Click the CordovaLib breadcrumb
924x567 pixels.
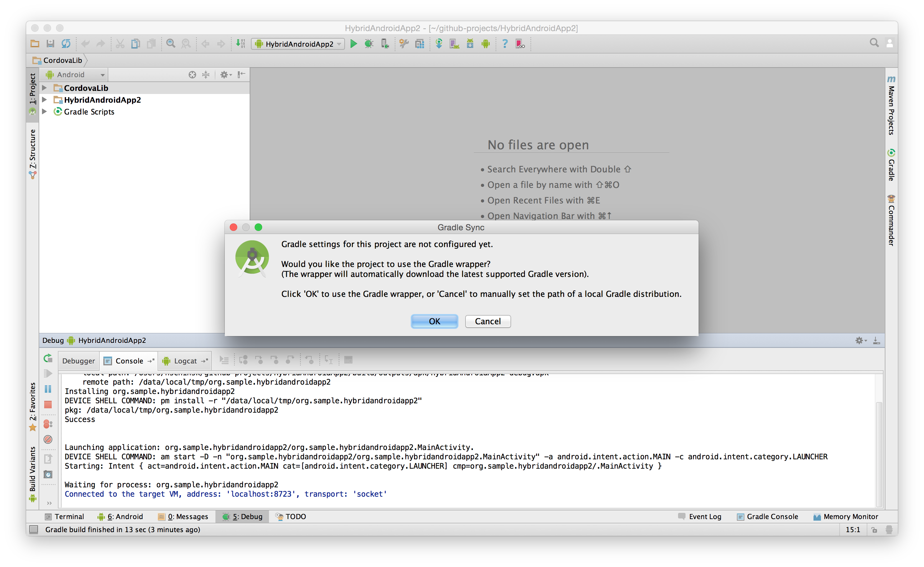pos(58,60)
